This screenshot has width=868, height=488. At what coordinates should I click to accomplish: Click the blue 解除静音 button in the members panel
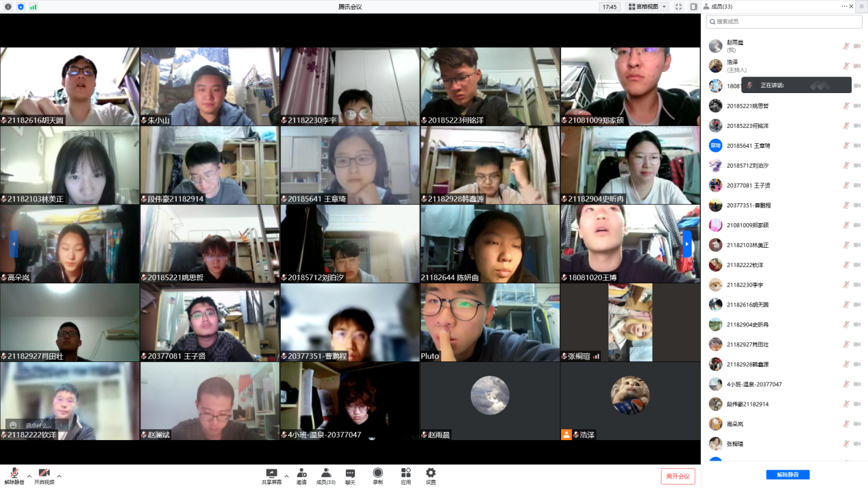click(x=787, y=474)
